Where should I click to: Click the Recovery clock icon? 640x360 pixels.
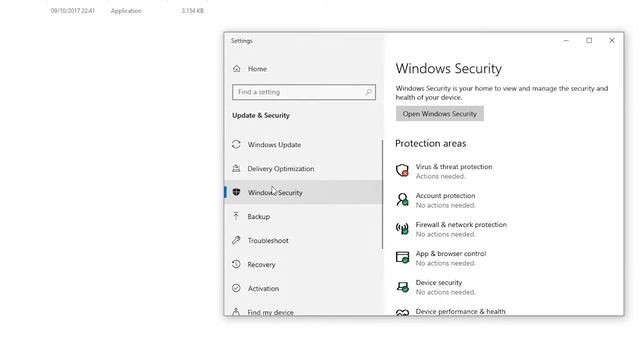[x=236, y=264]
